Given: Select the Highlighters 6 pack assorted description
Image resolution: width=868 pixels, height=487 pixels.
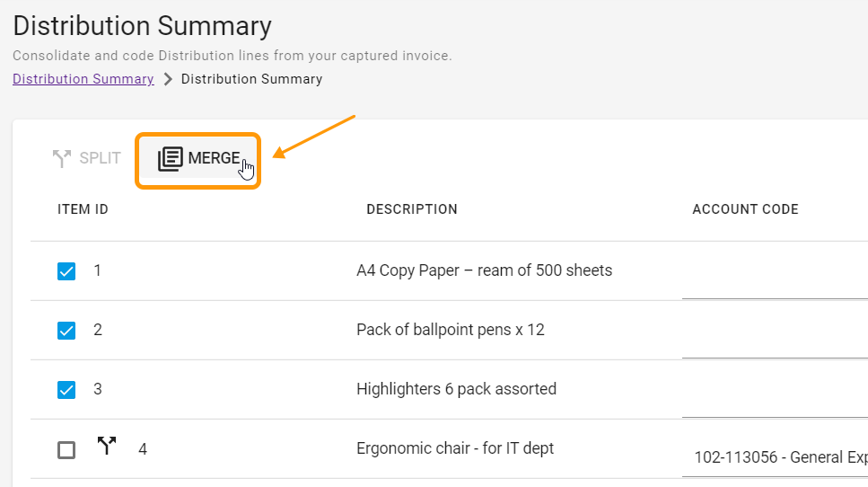Looking at the screenshot, I should click(x=456, y=389).
